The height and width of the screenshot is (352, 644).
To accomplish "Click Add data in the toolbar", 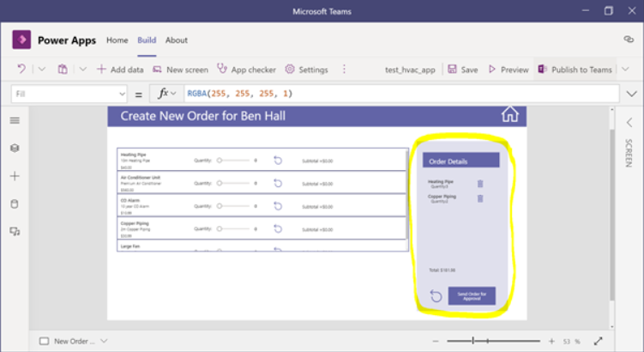I will (x=120, y=70).
